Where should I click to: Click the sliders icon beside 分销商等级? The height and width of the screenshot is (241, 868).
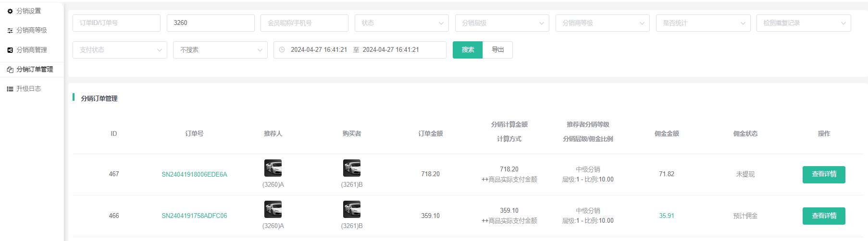pos(10,30)
